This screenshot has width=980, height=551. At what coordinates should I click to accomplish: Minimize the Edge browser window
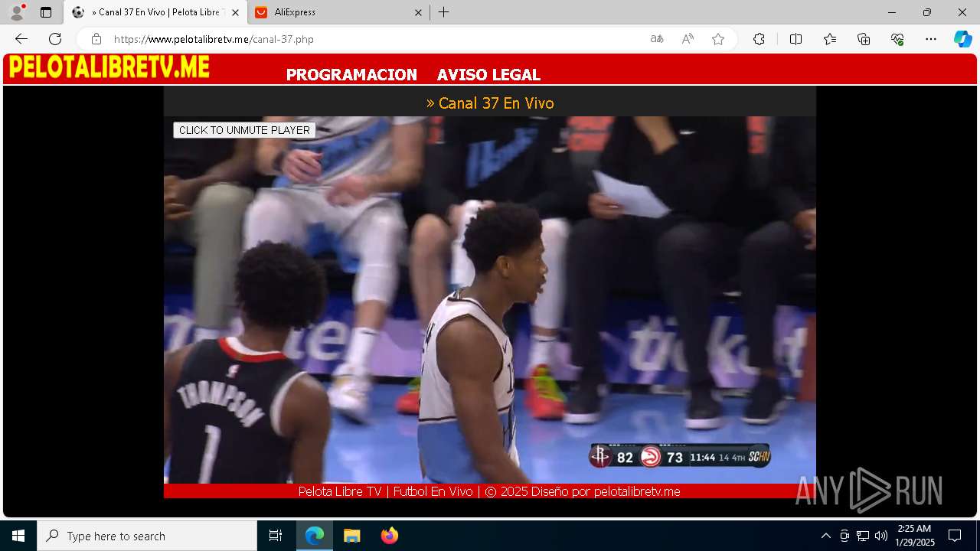click(x=892, y=12)
